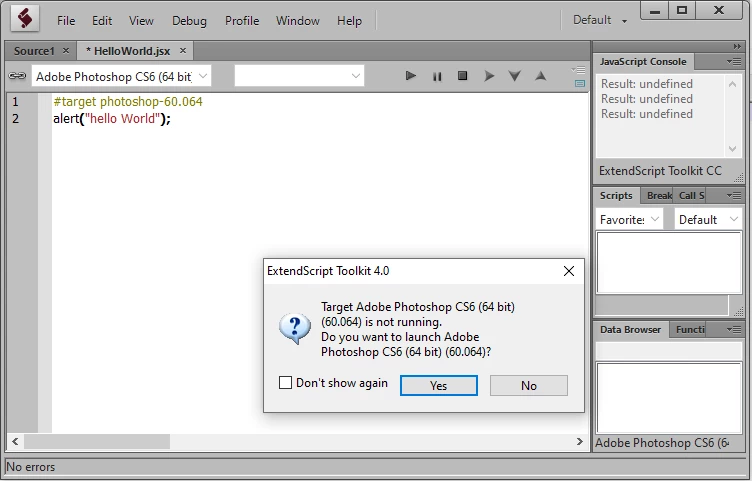Switch to the Breakpoints tab
This screenshot has width=752, height=481.
659,195
